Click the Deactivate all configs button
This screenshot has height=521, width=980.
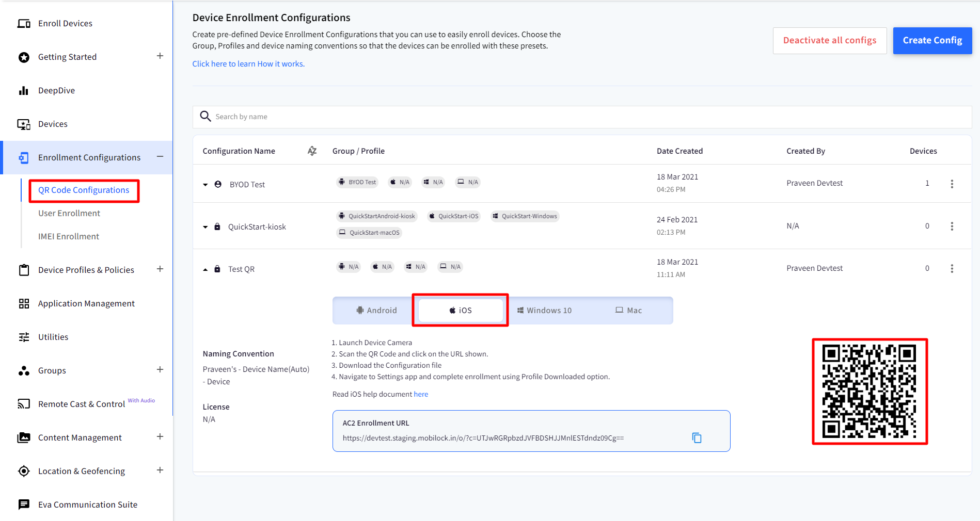point(830,40)
